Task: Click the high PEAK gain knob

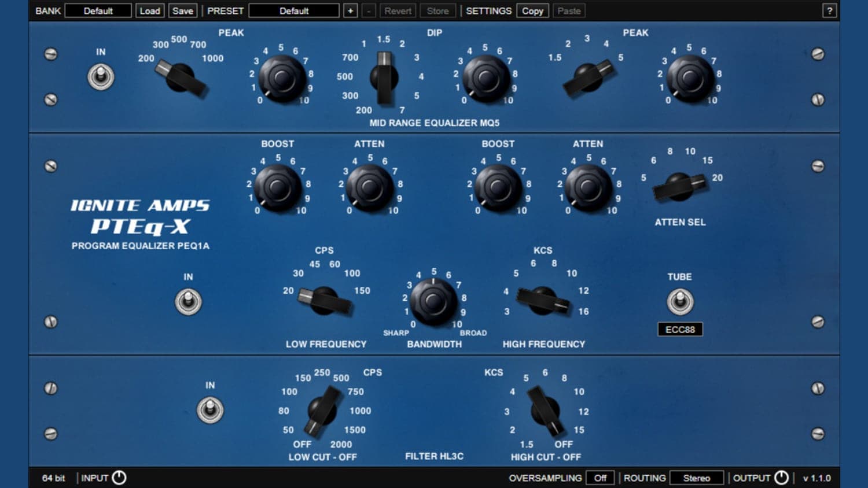Action: (x=690, y=78)
